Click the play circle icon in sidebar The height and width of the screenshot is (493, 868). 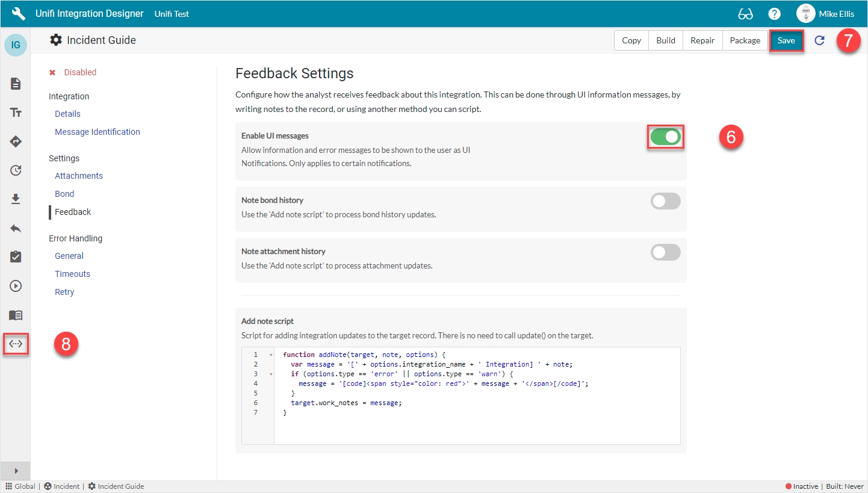tap(16, 286)
